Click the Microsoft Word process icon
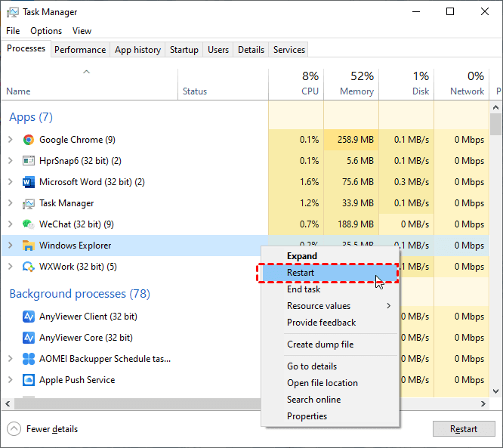Screen dimensions: 503x448 pos(29,182)
